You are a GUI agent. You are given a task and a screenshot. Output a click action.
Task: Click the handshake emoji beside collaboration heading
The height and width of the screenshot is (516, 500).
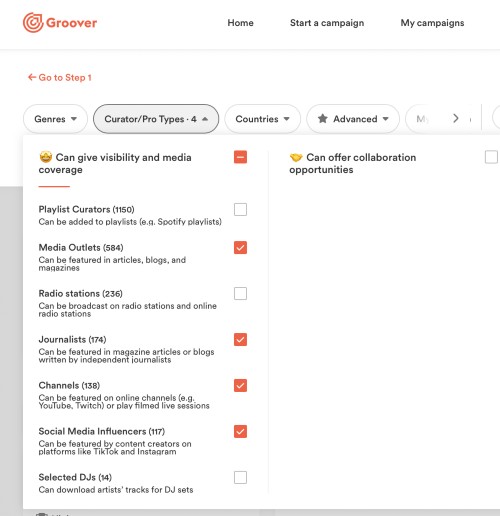[x=296, y=157]
